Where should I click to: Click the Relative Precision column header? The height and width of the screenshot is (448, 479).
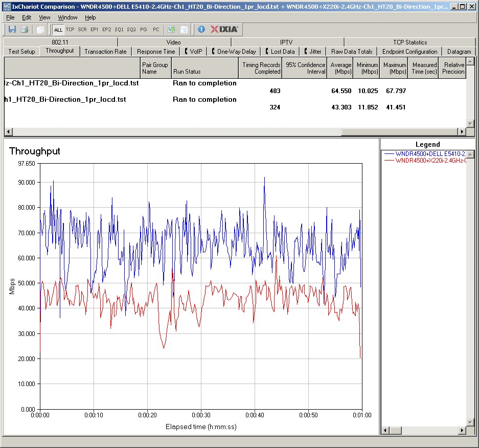(452, 68)
